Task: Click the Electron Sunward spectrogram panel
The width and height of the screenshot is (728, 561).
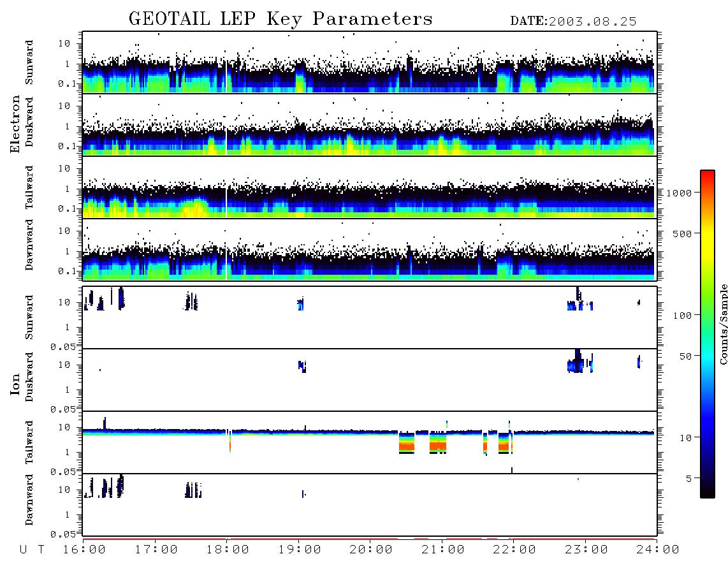Action: (370, 62)
